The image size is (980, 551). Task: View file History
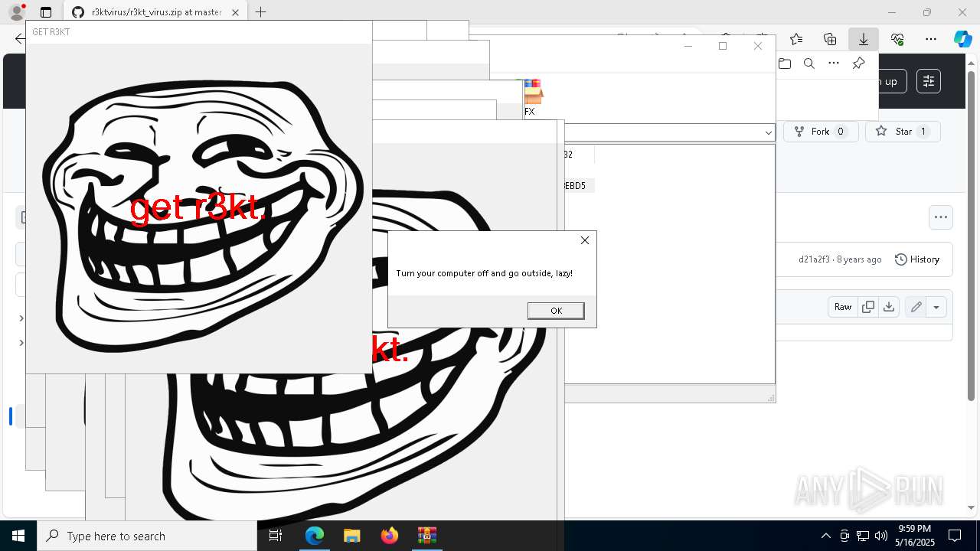[x=917, y=259]
